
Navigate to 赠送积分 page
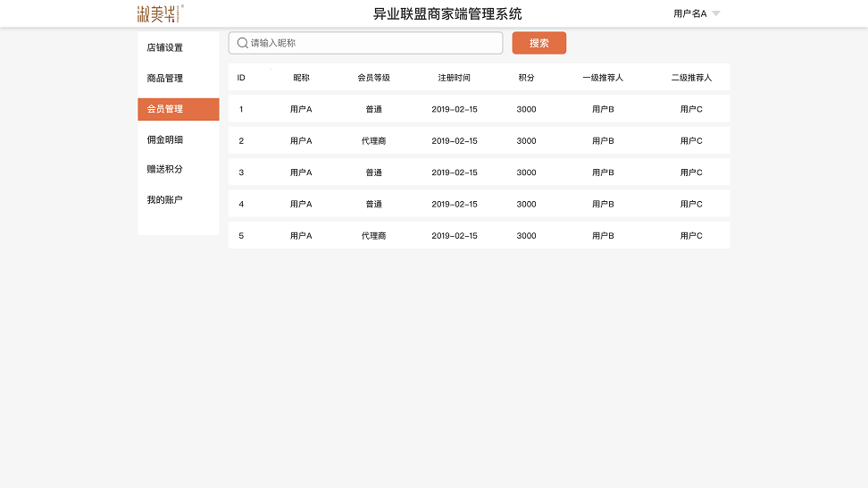coord(165,169)
